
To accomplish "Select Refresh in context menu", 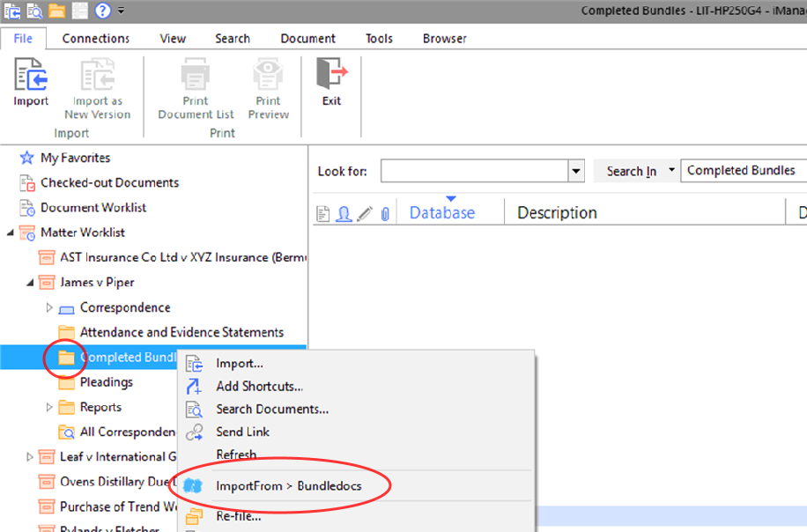I will point(356,454).
